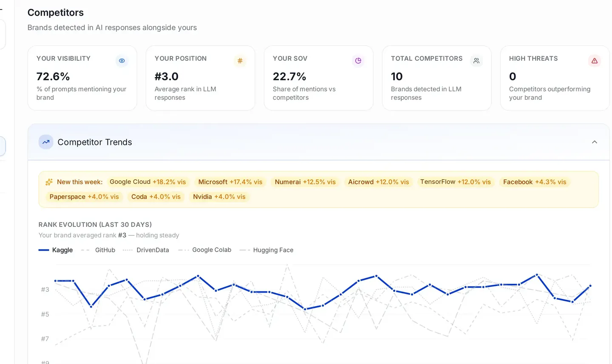Click the #5 y-axis label on chart
This screenshot has height=364, width=612.
click(45, 314)
